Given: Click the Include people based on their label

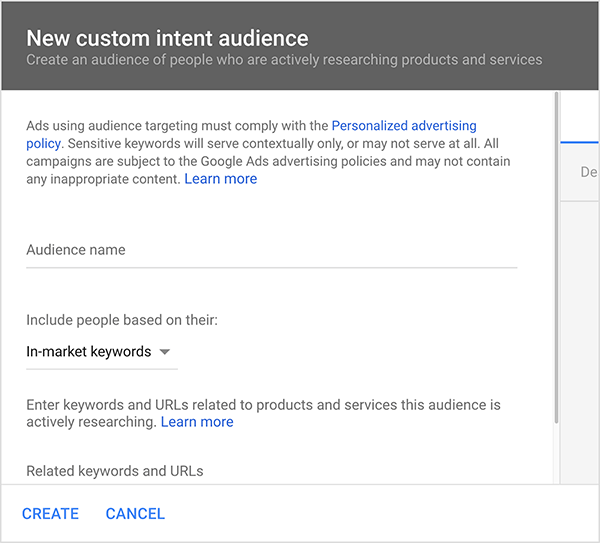Looking at the screenshot, I should click(x=122, y=320).
